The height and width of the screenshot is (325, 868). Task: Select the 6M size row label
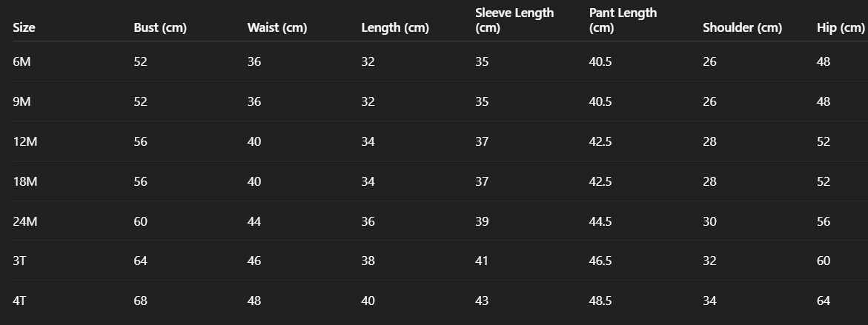coord(21,62)
